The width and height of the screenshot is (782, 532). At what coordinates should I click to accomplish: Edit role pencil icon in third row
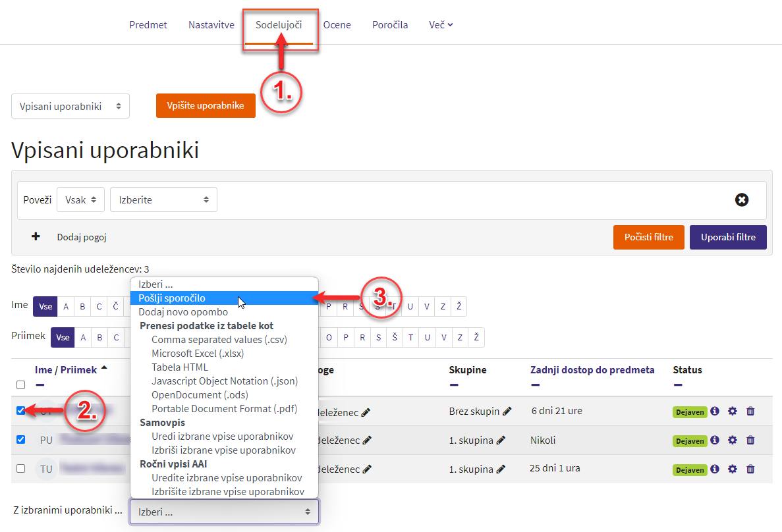(367, 469)
